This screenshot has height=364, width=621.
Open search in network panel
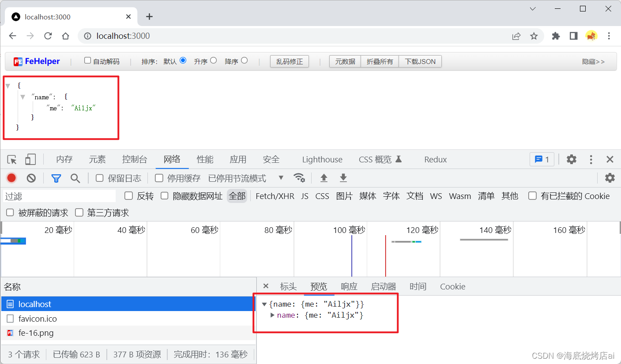(75, 178)
